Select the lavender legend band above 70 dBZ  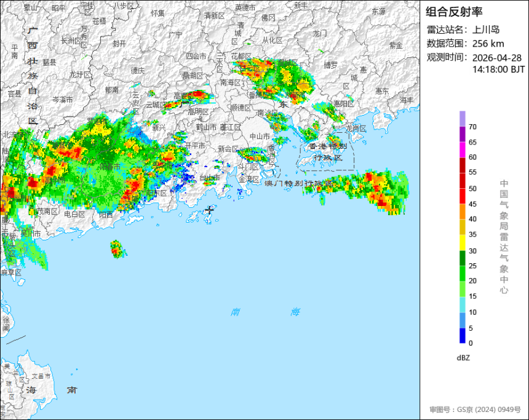tap(462, 119)
